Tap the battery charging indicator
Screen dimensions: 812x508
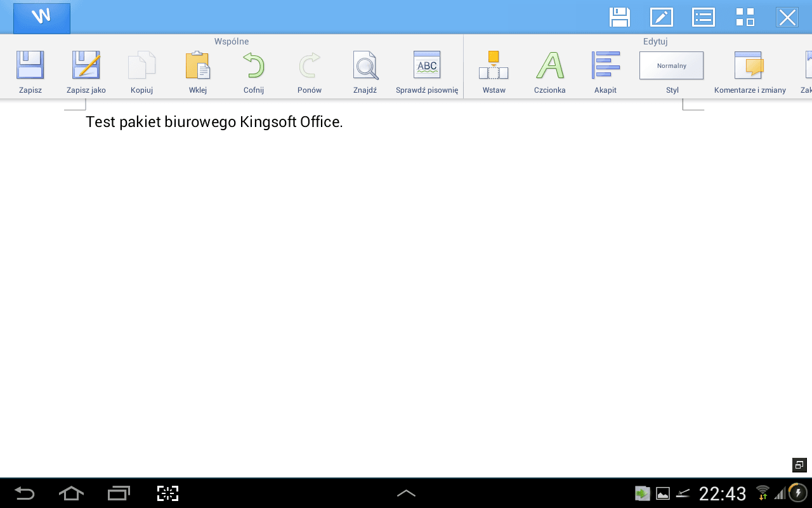[797, 493]
